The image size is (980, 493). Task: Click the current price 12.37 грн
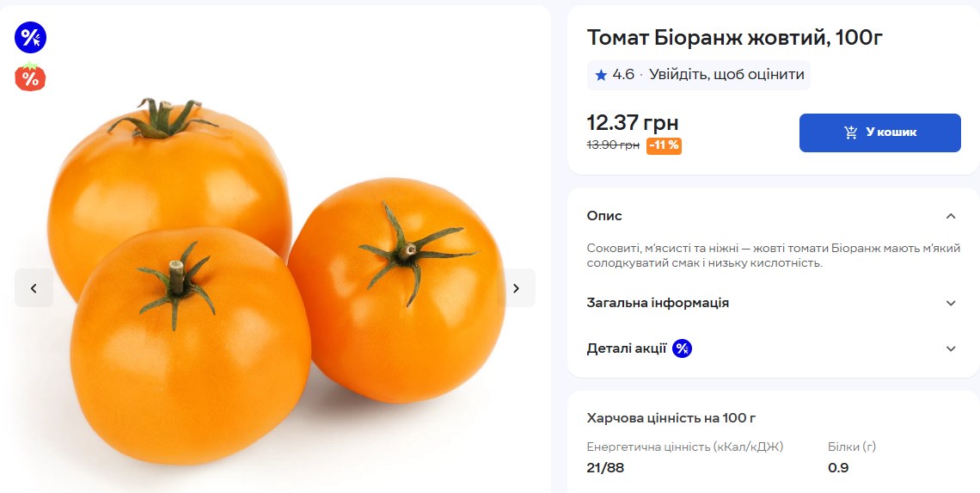(633, 123)
